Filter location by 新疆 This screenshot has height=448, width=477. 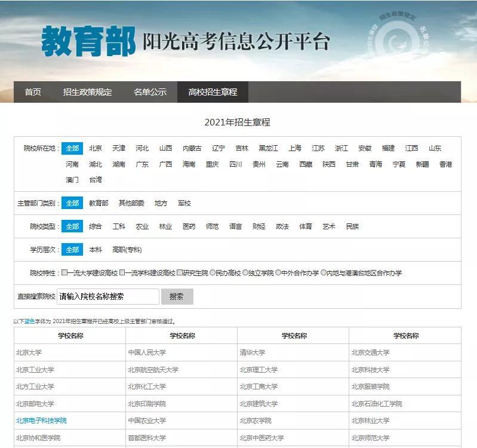[422, 164]
